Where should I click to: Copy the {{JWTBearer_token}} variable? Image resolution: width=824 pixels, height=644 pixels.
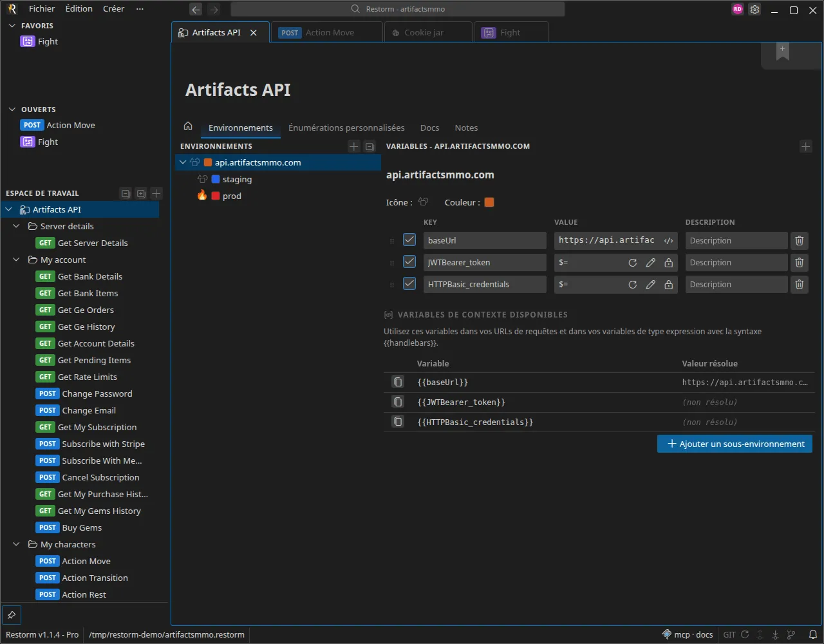398,402
